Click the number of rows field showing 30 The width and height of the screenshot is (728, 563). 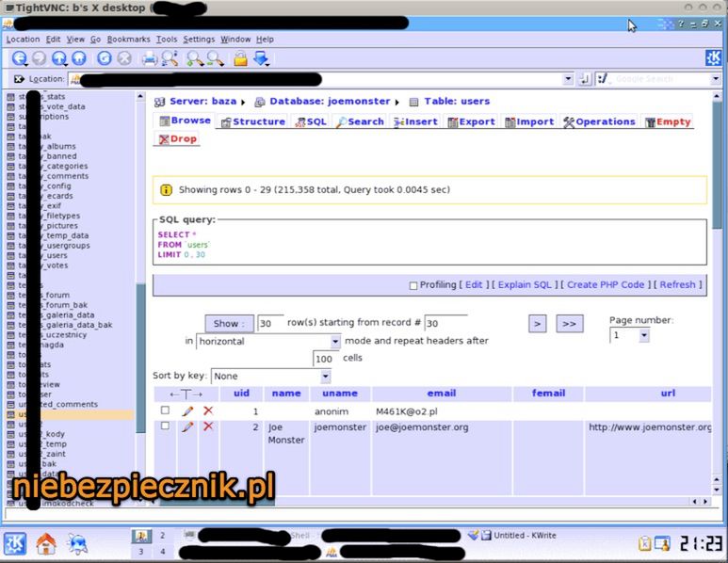270,323
